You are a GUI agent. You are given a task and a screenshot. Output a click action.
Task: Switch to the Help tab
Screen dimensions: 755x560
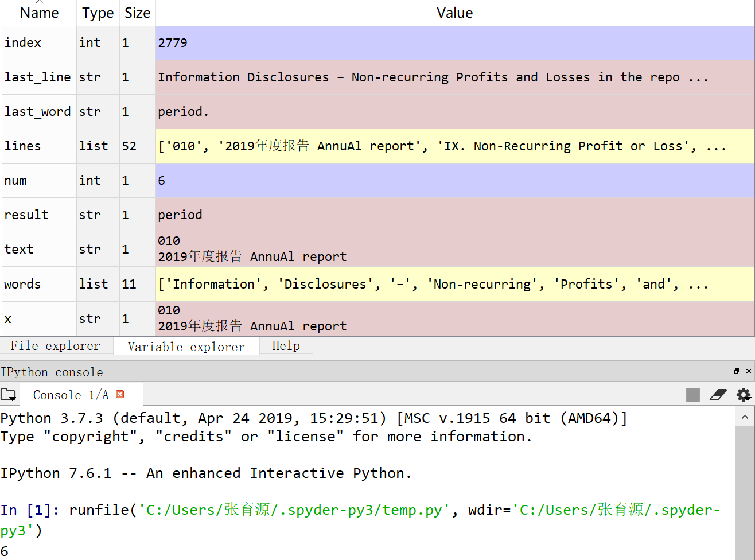coord(286,346)
